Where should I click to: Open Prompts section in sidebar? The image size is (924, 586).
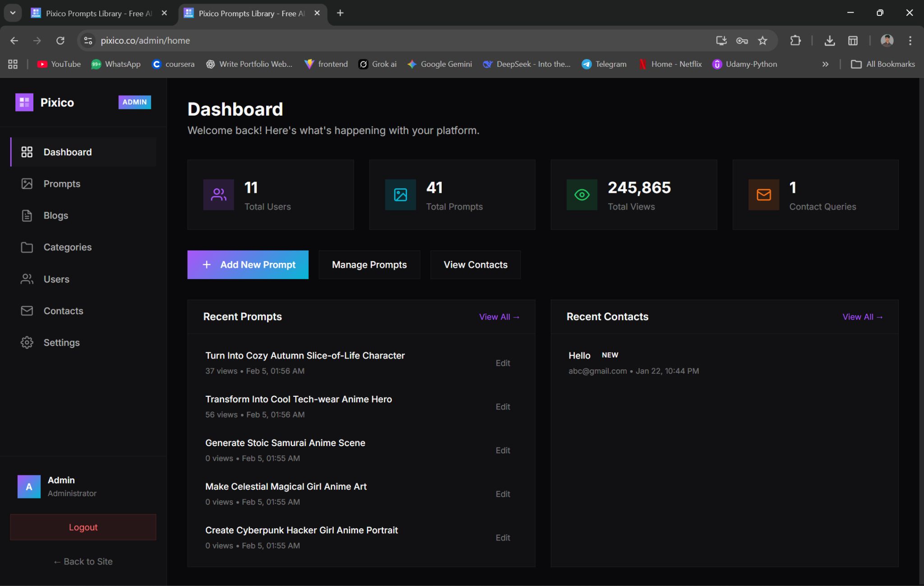coord(61,184)
